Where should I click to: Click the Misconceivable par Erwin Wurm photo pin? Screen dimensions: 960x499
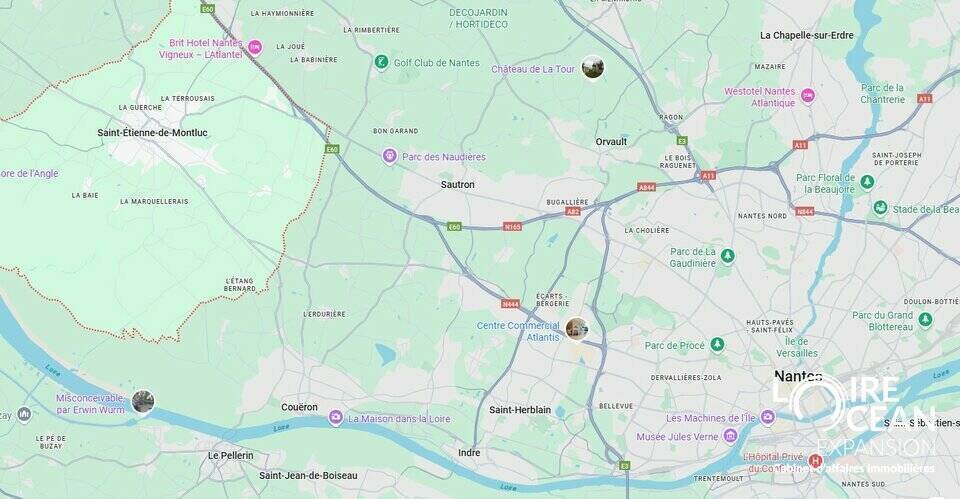(x=143, y=402)
